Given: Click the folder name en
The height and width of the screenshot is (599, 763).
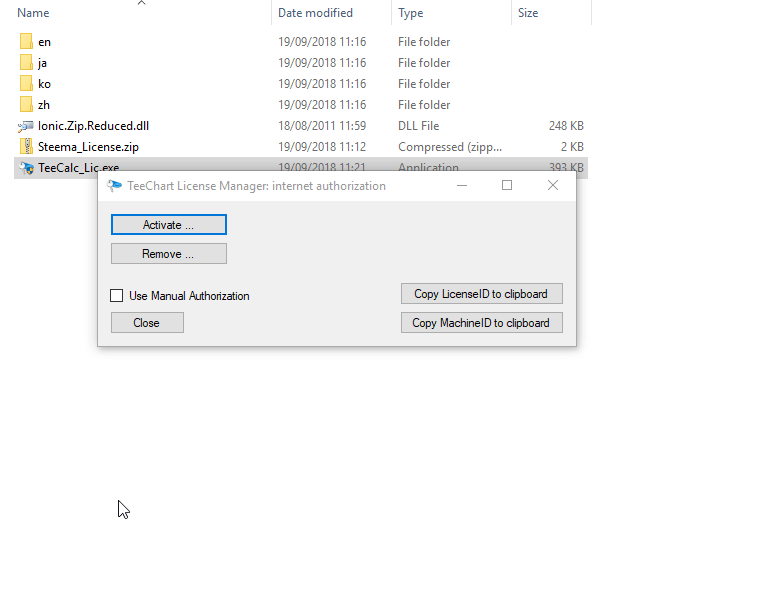Looking at the screenshot, I should (x=44, y=42).
